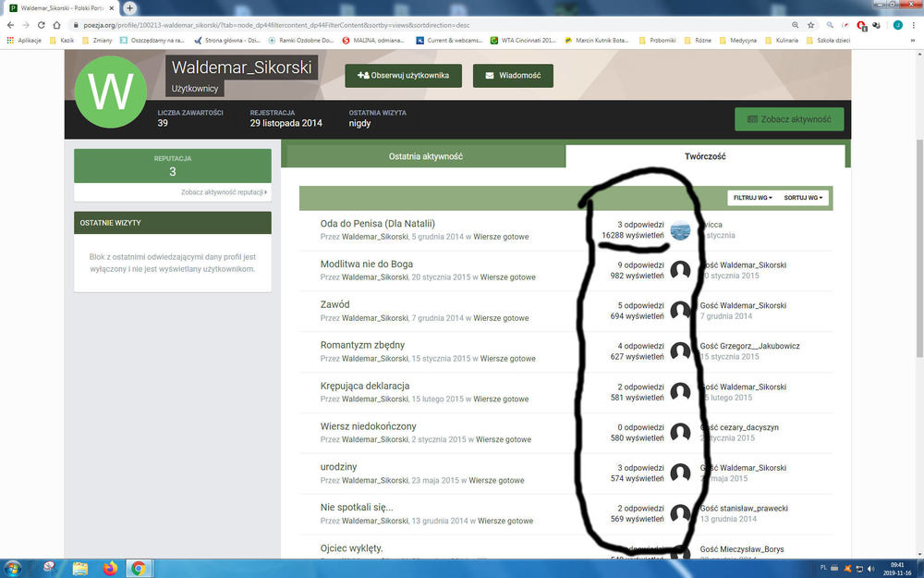This screenshot has width=924, height=578.
Task: Open File Explorer from the taskbar
Action: [x=80, y=568]
